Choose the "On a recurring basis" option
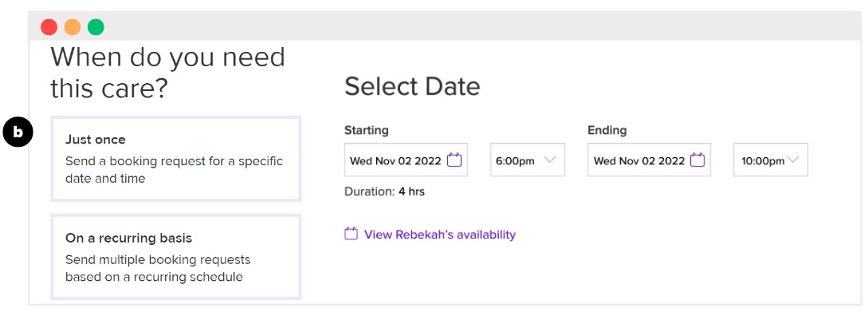868x312 pixels. [x=176, y=257]
